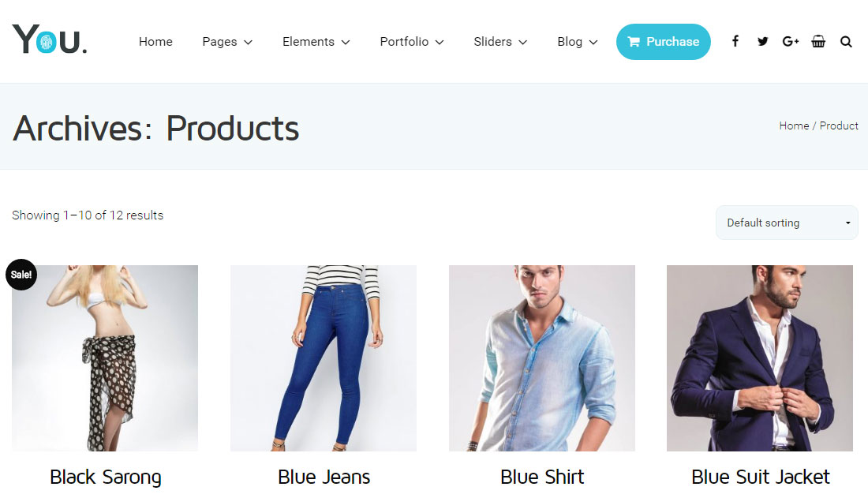868x498 pixels.
Task: Expand the Sliders navigation dropdown
Action: [x=499, y=42]
